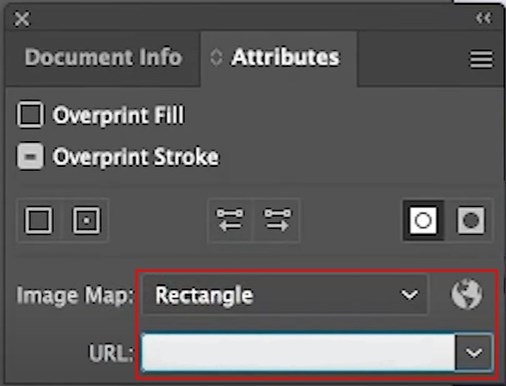Click the Show Center icon
This screenshot has height=386, width=506.
[86, 220]
